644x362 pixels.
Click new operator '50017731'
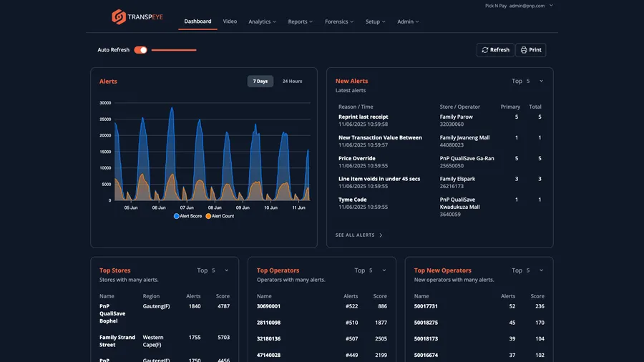pyautogui.click(x=426, y=306)
